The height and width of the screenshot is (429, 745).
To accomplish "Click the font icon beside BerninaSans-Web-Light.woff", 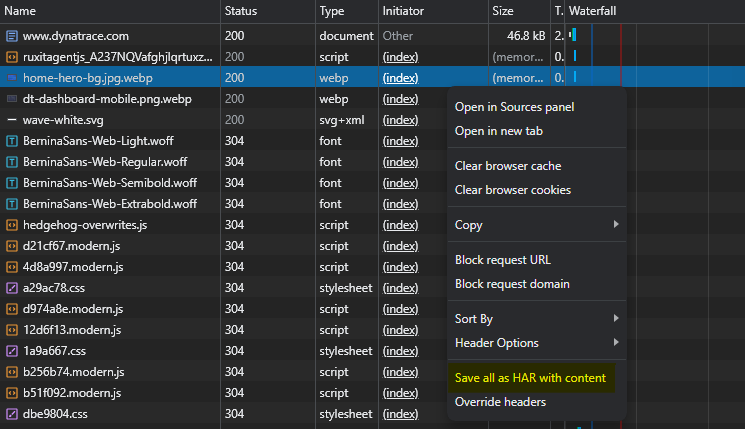I will click(x=12, y=141).
